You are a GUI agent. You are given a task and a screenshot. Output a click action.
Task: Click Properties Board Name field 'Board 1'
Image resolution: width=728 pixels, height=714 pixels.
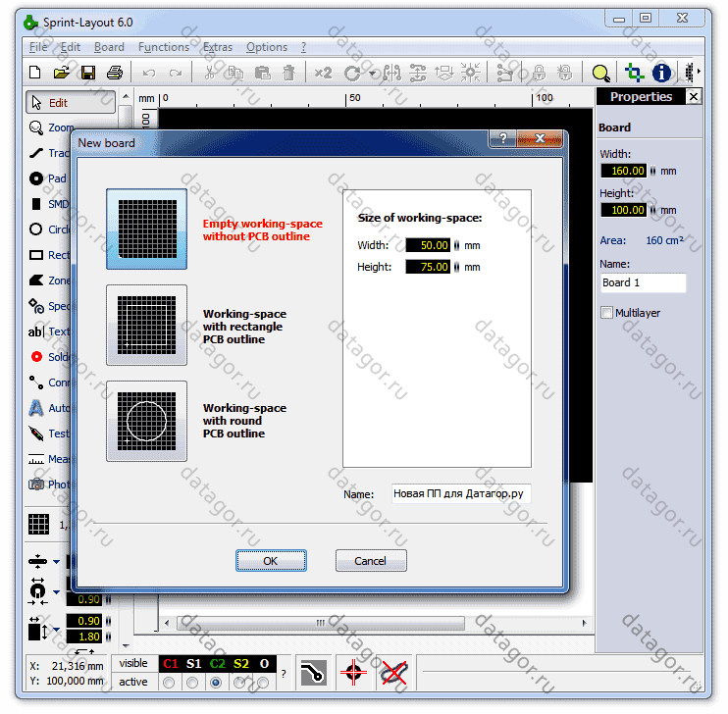pos(643,282)
